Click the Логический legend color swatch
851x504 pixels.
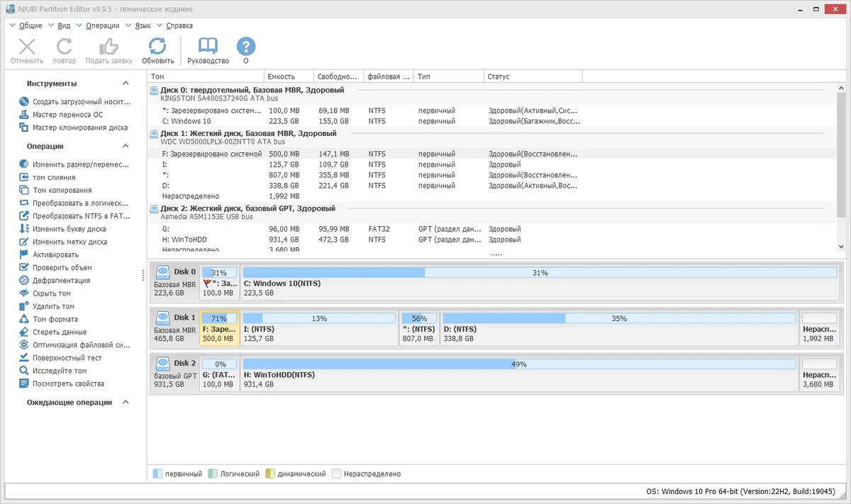pos(213,474)
